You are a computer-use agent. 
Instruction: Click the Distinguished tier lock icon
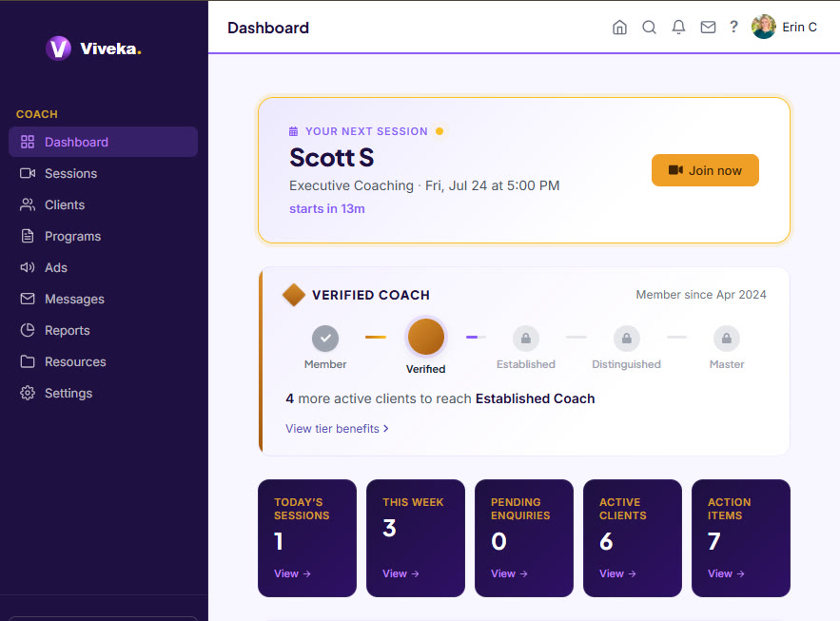point(627,339)
